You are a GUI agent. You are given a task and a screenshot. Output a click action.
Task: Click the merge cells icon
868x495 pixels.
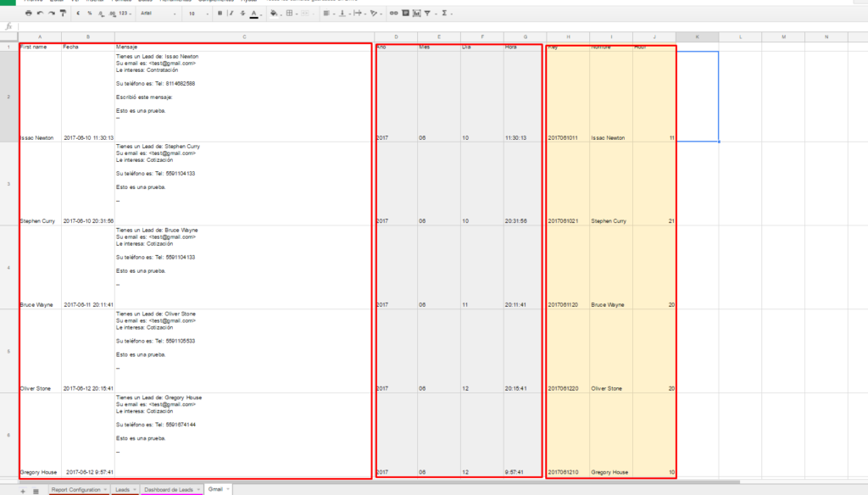[x=306, y=14]
